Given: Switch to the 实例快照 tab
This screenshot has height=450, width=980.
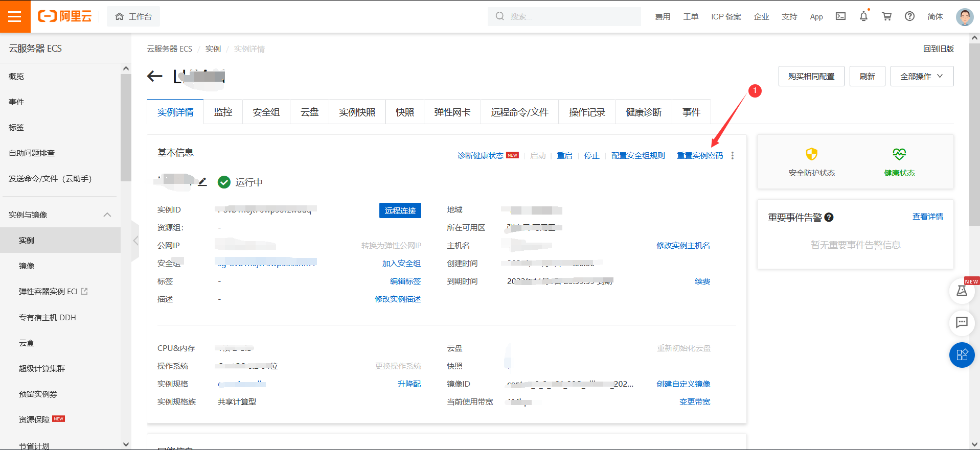Looking at the screenshot, I should [x=357, y=112].
